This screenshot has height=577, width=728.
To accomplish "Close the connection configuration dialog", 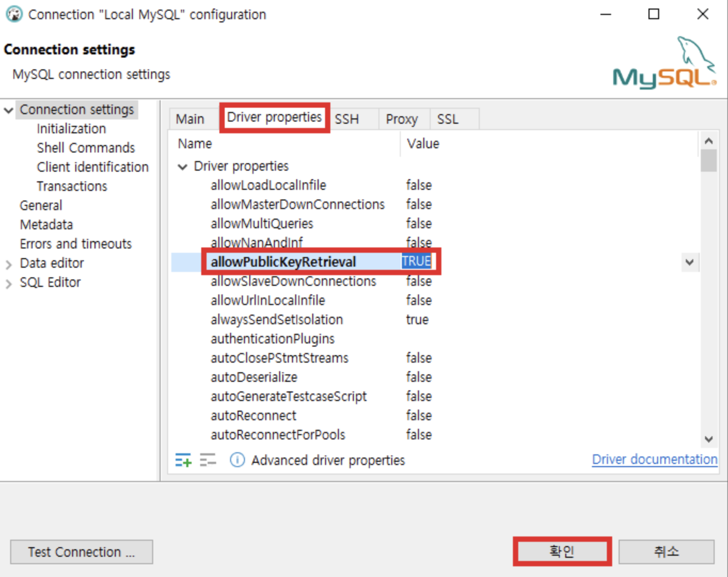I will 703,14.
